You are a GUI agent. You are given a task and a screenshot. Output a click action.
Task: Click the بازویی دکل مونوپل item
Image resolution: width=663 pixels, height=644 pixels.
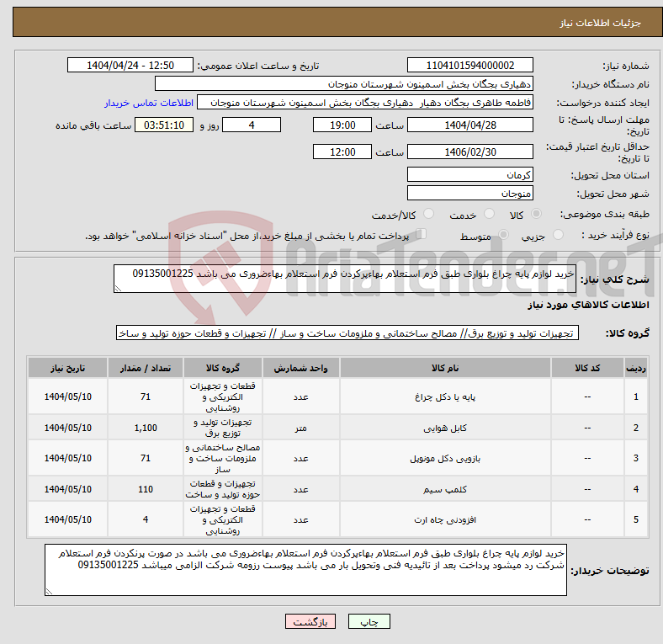pyautogui.click(x=445, y=458)
